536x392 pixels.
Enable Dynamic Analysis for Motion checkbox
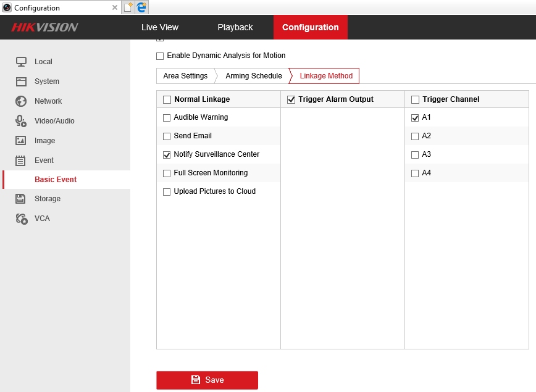point(160,56)
